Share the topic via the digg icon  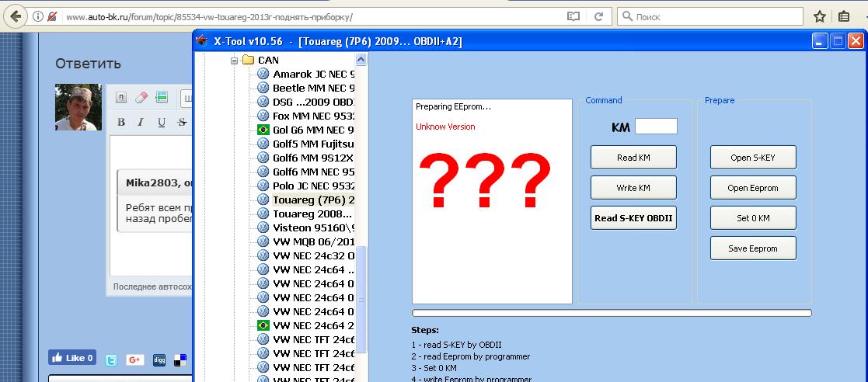159,360
